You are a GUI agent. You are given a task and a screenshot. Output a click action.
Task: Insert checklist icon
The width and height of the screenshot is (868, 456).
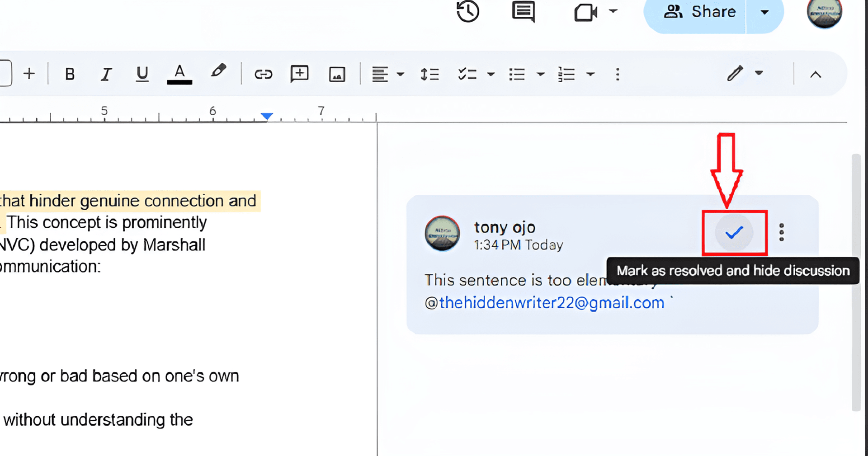(x=467, y=74)
